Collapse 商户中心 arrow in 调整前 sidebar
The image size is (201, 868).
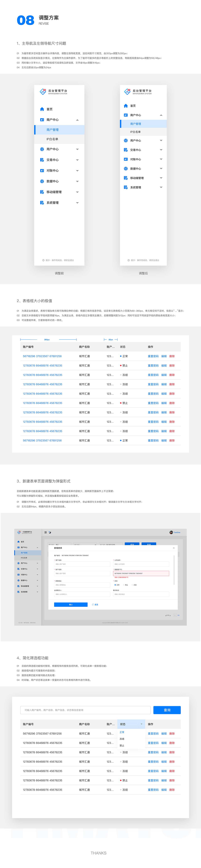tap(77, 120)
